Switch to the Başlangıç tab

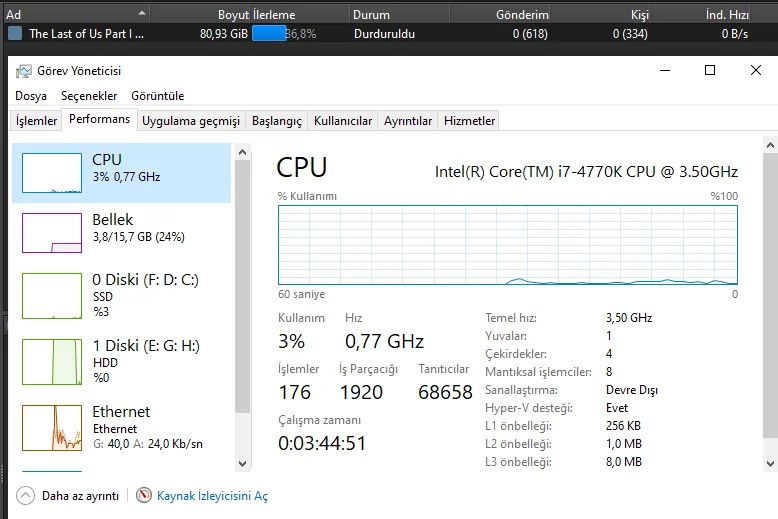click(x=276, y=121)
